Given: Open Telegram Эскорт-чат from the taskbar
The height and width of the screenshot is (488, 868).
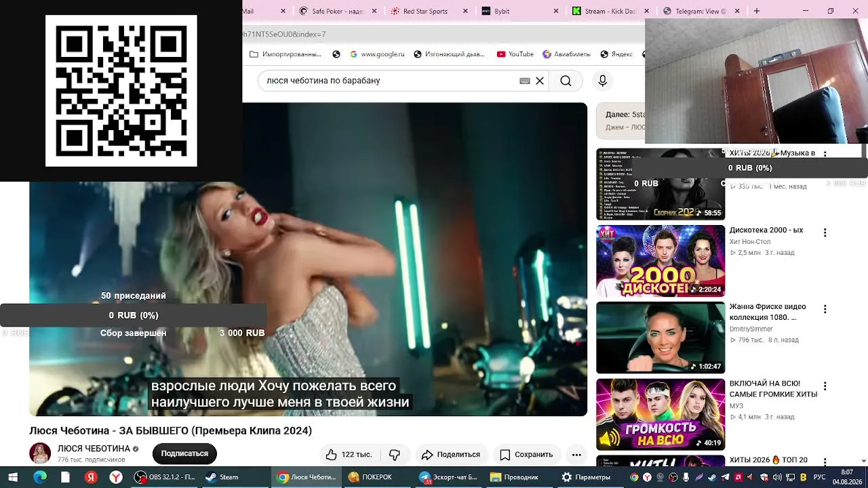Looking at the screenshot, I should pyautogui.click(x=448, y=477).
